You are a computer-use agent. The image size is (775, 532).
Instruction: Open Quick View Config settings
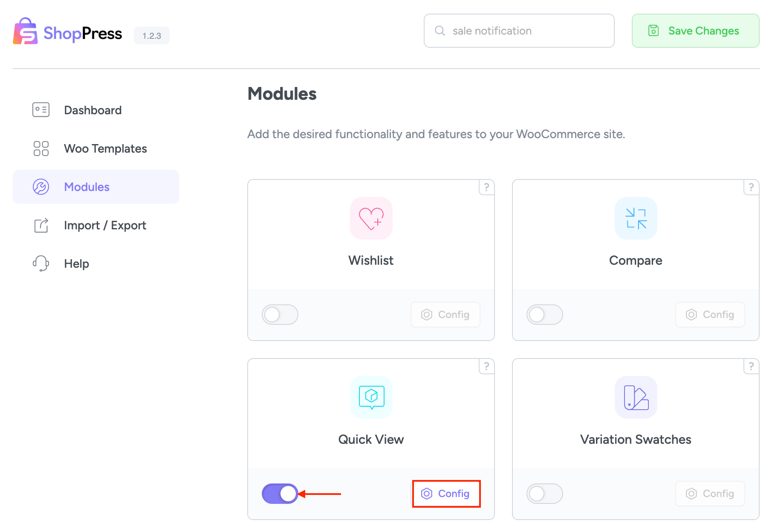(x=446, y=494)
